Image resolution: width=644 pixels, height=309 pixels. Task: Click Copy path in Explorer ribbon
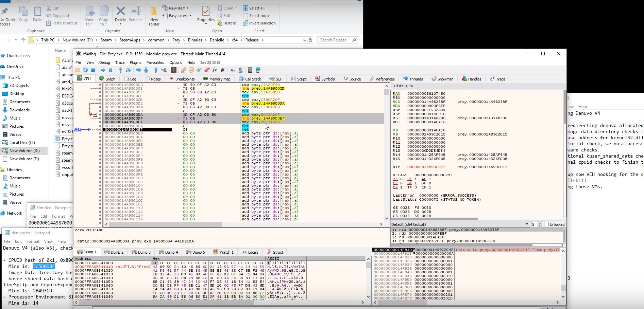click(x=58, y=16)
